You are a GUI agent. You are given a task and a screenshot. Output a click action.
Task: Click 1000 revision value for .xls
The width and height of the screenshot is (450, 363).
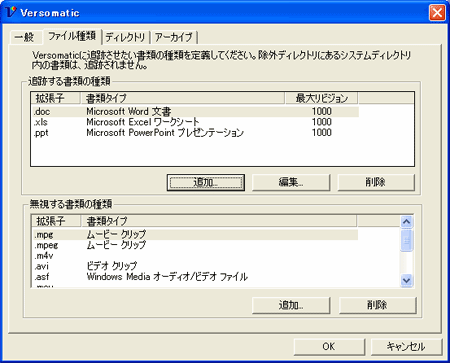322,122
